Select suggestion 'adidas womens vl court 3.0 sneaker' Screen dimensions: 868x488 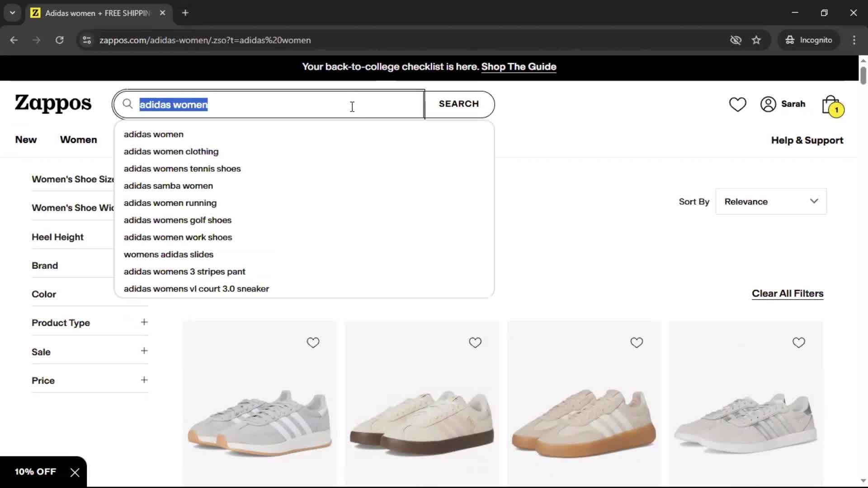click(304, 289)
